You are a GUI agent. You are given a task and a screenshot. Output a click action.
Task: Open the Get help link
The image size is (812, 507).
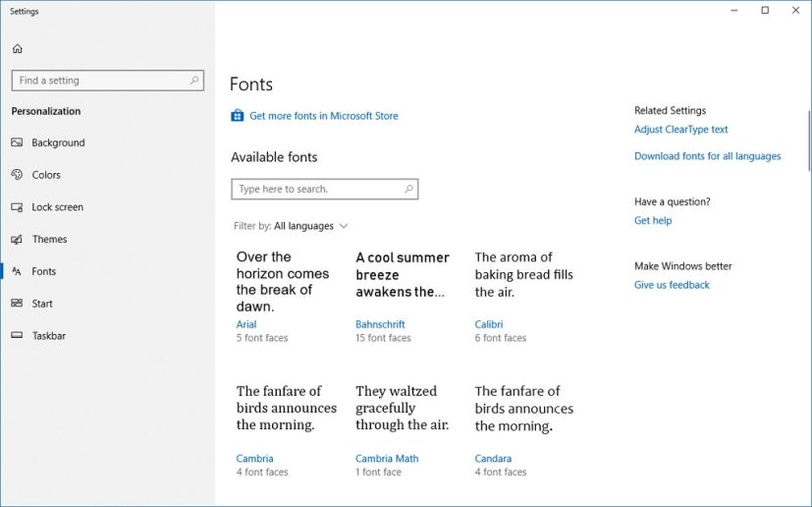(653, 220)
